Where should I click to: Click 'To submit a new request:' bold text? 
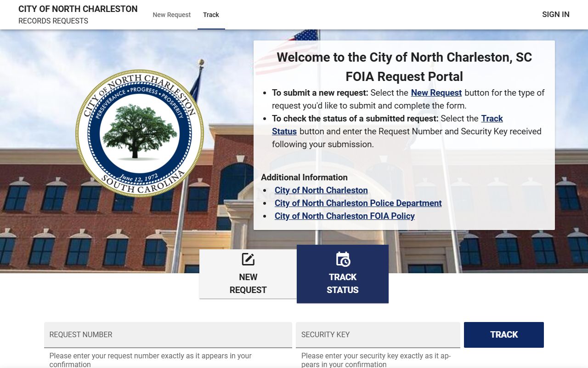320,93
